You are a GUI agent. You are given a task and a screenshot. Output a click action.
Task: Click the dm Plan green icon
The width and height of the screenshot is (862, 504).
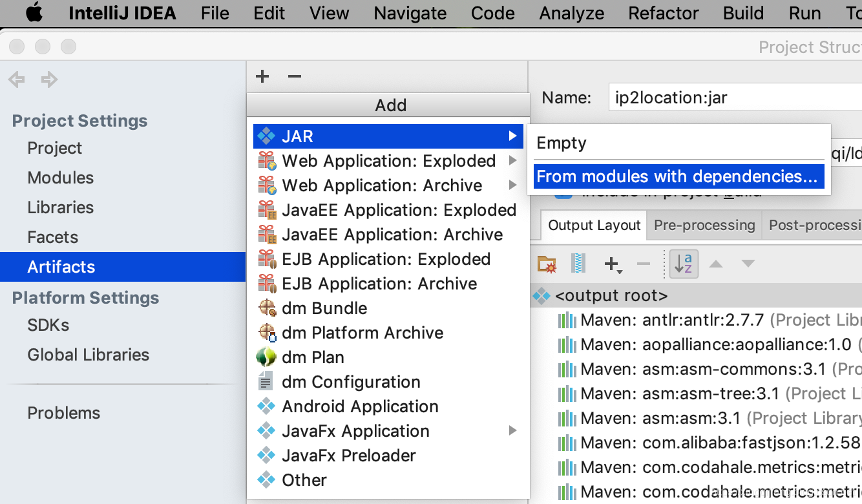(266, 357)
